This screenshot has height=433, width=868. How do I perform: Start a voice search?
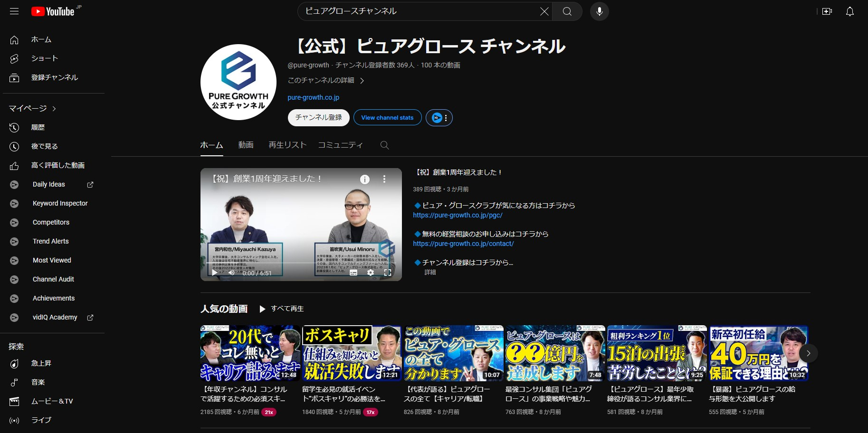[599, 11]
